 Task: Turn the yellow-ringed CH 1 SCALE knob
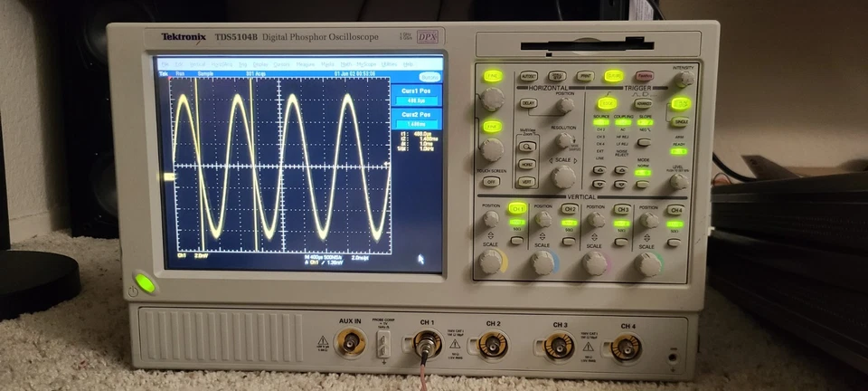point(491,262)
